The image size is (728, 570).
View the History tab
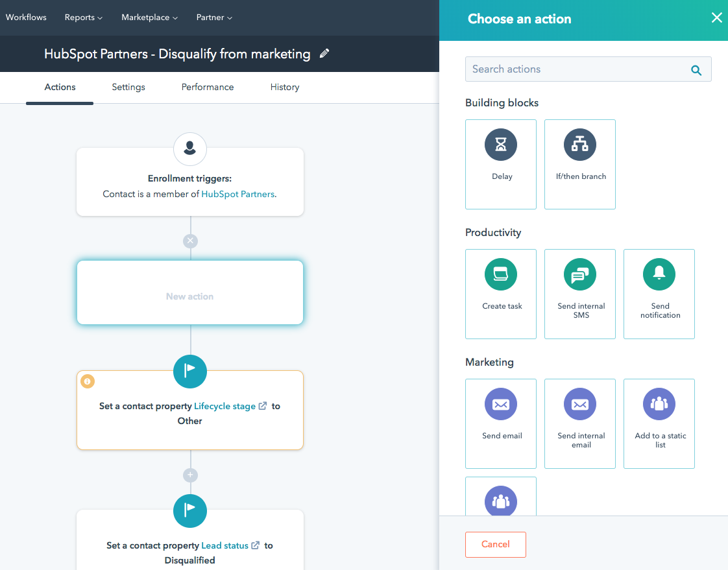pos(285,88)
